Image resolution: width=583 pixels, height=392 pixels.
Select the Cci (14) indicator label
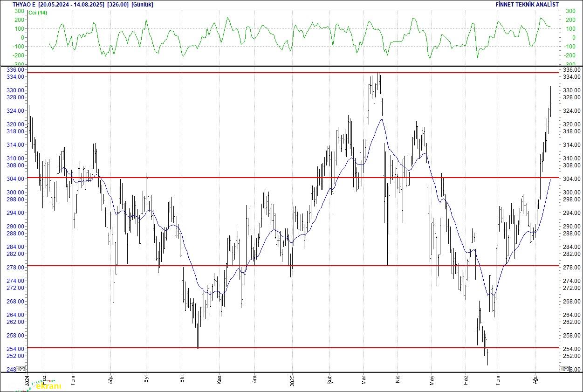(x=38, y=13)
